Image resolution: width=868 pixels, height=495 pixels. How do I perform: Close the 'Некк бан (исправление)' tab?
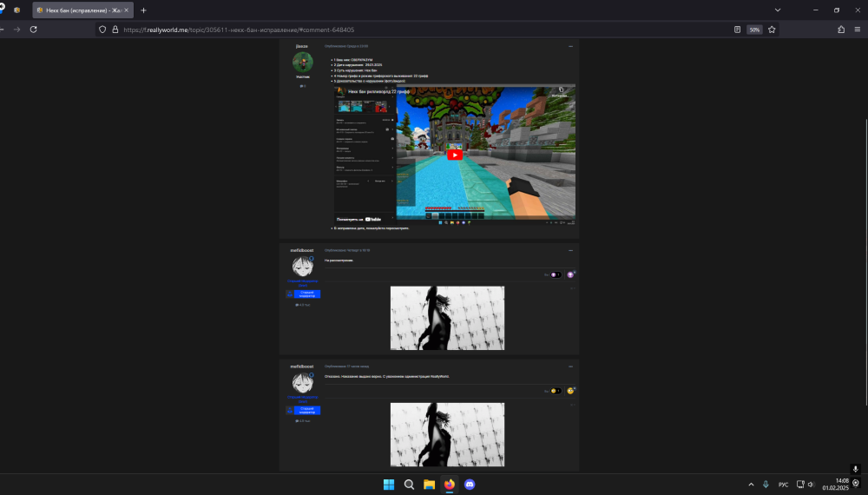point(126,10)
